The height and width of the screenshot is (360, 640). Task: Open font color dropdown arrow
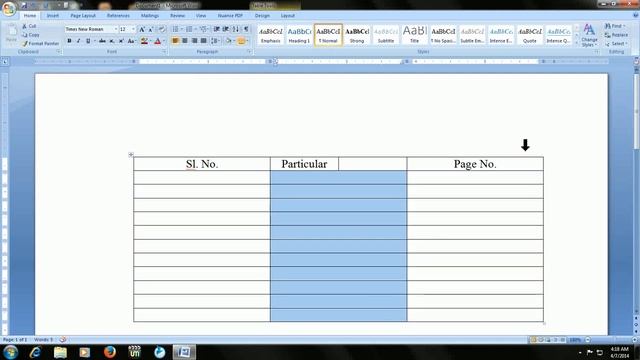click(164, 41)
